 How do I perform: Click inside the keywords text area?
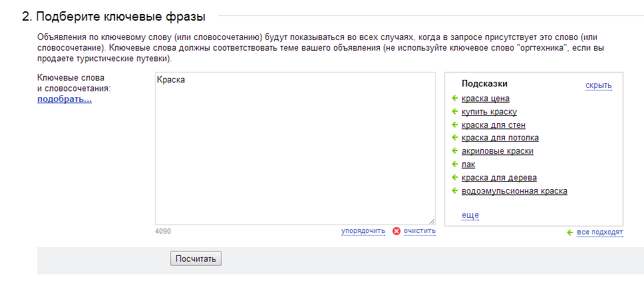295,148
